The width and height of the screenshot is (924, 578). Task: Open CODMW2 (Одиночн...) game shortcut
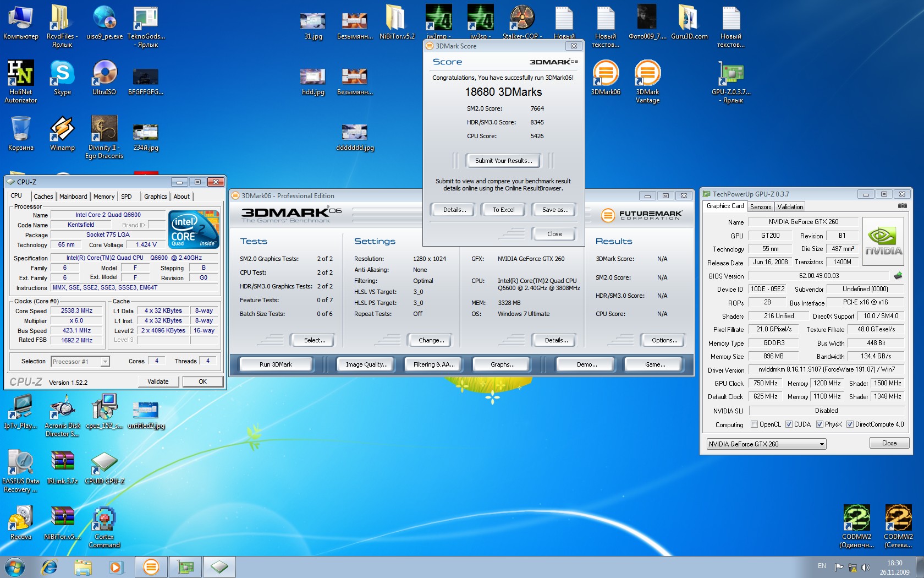(x=856, y=527)
